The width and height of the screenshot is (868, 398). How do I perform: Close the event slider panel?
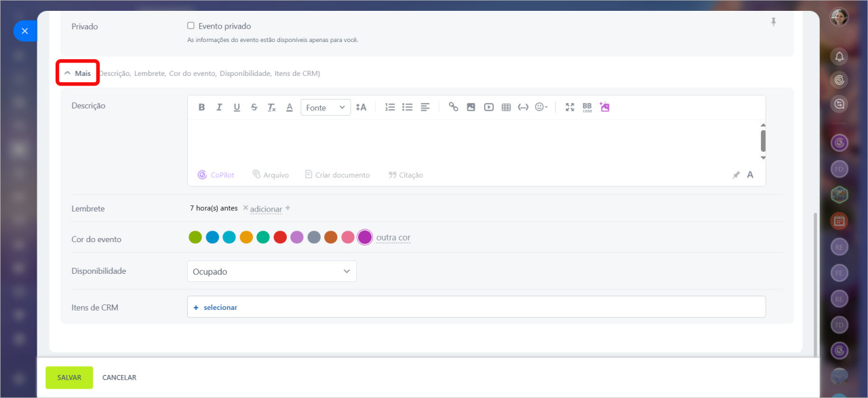[x=24, y=31]
